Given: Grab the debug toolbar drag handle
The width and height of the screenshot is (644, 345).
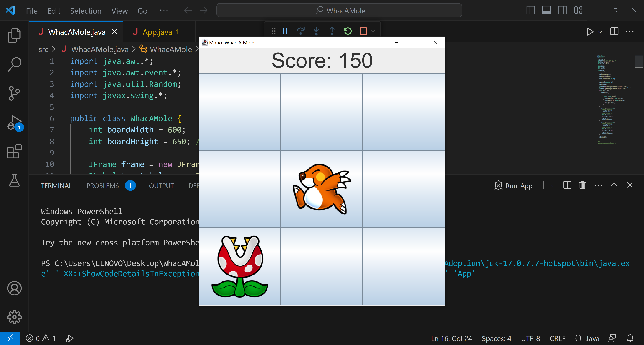Looking at the screenshot, I should tap(273, 31).
